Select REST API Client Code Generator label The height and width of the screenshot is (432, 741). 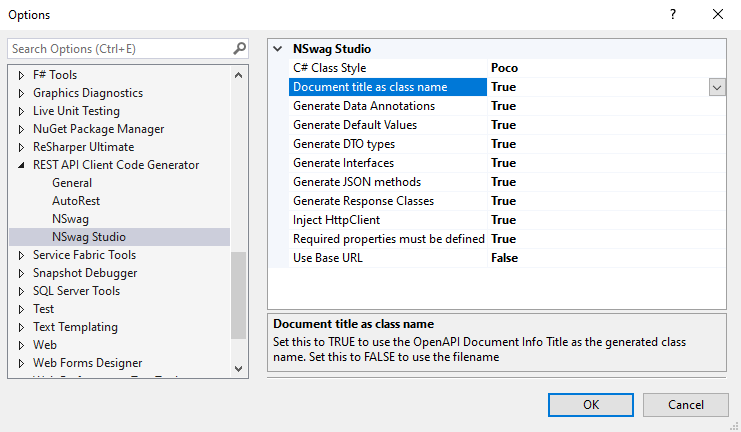(x=116, y=164)
